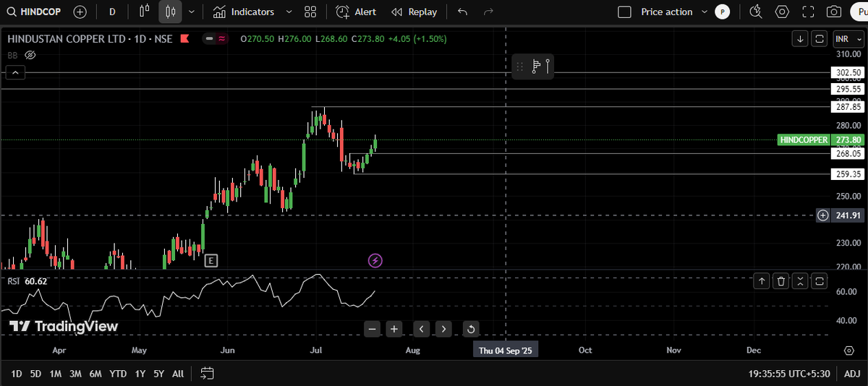
Task: Select the highlighted candles chart style
Action: 171,12
